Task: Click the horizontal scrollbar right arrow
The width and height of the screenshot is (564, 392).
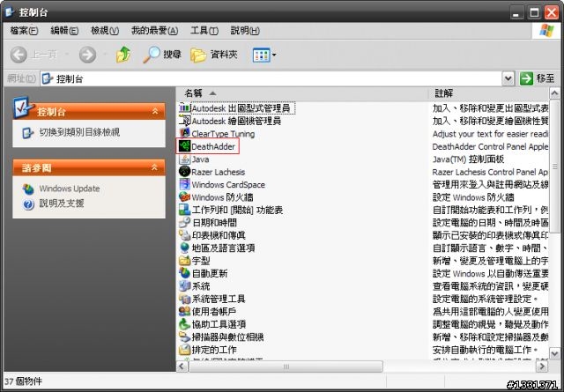Action: 542,366
